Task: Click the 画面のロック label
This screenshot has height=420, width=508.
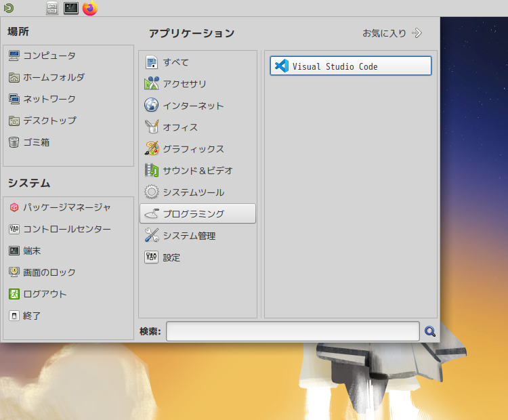Action: 49,272
